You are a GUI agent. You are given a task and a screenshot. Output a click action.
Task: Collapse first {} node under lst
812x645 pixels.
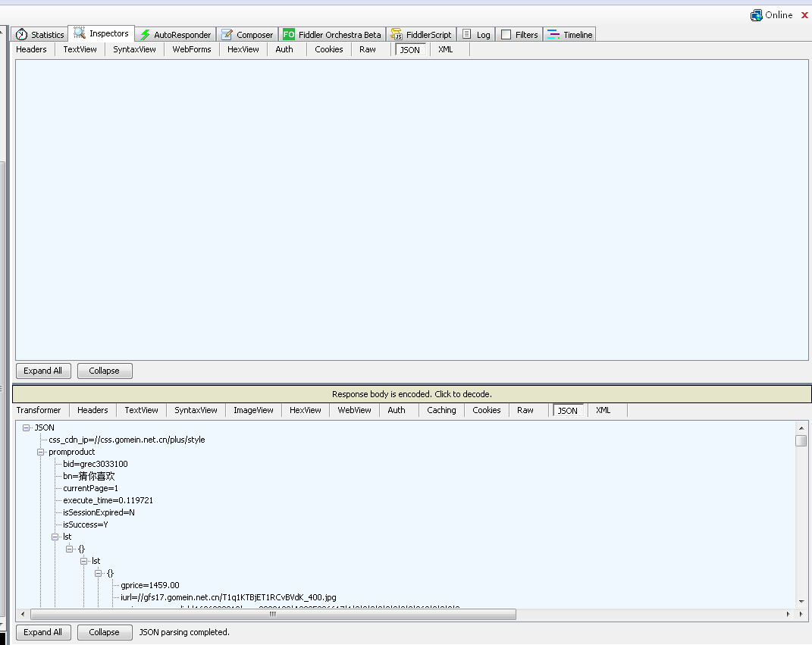70,549
